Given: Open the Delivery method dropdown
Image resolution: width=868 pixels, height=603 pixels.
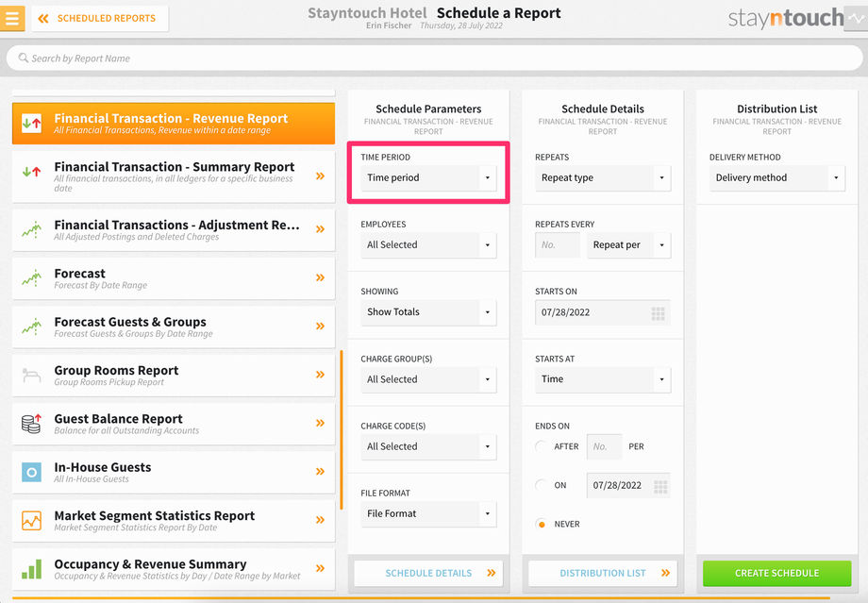Looking at the screenshot, I should coord(777,177).
